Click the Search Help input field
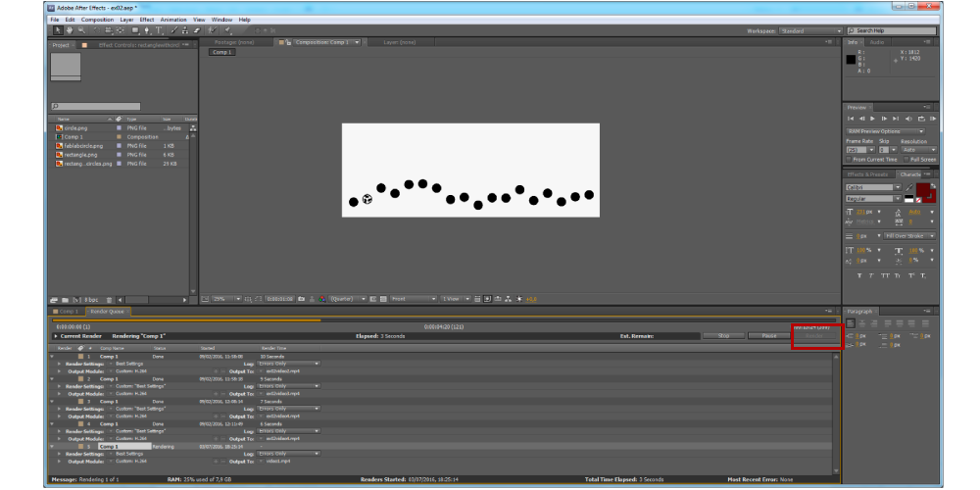980x490 pixels. (892, 30)
